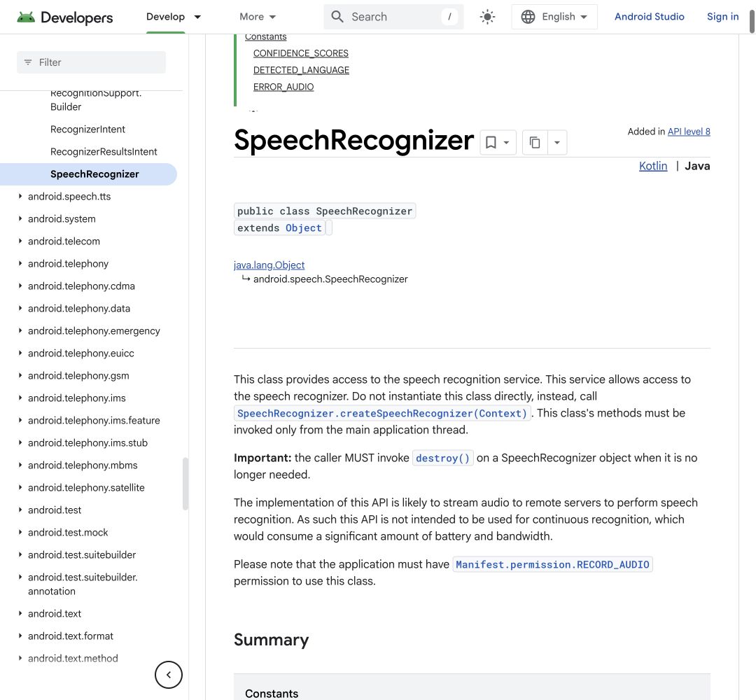Open the API level 8 link
Viewport: 756px width, 700px height.
(689, 132)
